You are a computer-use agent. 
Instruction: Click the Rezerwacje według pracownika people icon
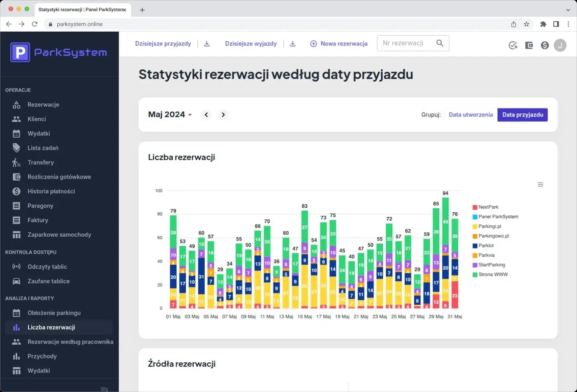[x=16, y=342]
